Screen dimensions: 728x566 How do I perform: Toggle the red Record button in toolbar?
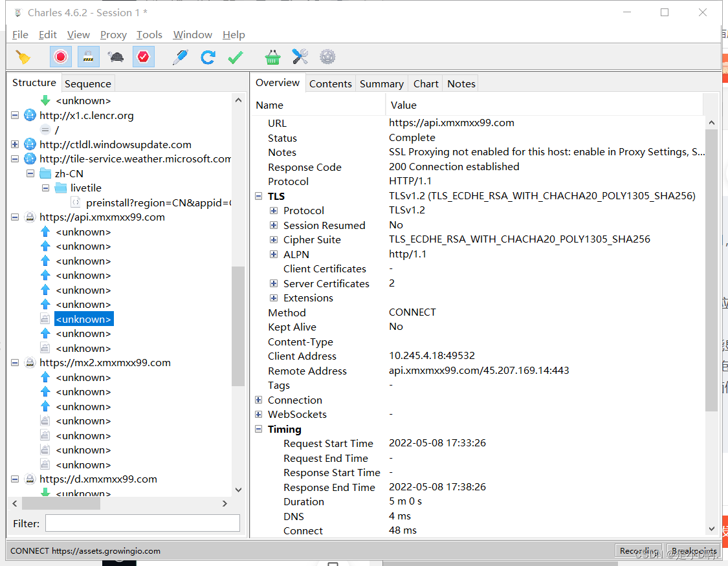pos(60,57)
